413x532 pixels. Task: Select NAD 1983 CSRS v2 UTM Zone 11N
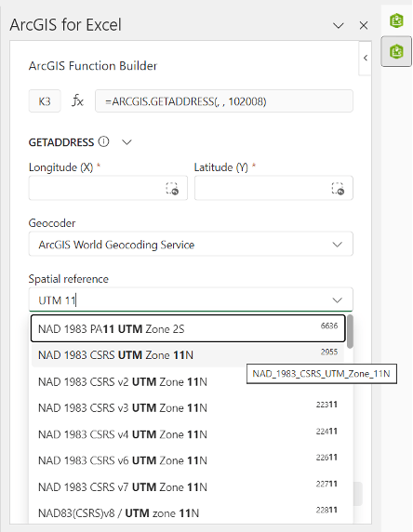click(188, 381)
